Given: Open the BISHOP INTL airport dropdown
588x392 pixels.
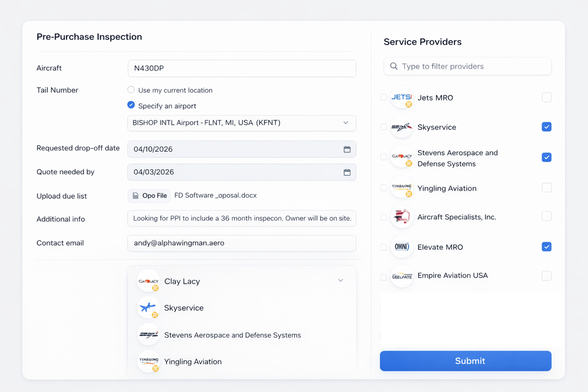Looking at the screenshot, I should pyautogui.click(x=242, y=123).
